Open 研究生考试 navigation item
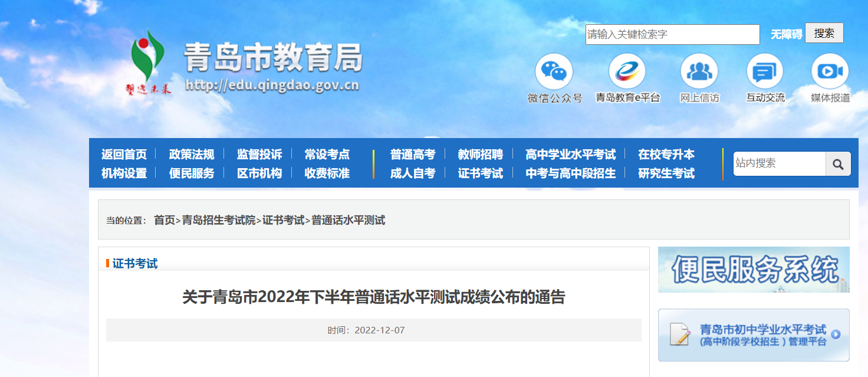 pos(666,173)
